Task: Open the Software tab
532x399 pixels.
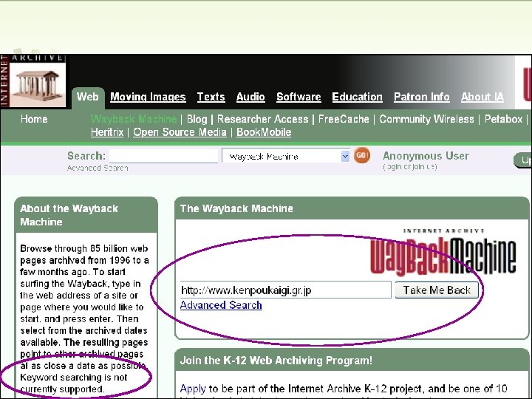Action: (x=299, y=97)
